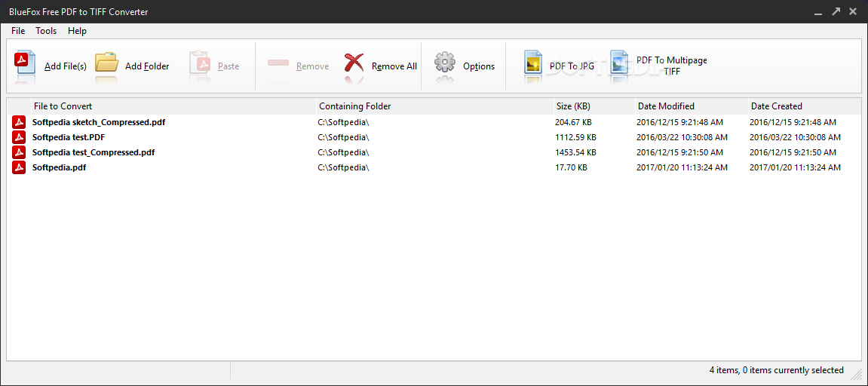Select file Softpedia sketch_Compressed.pdf

[x=99, y=122]
